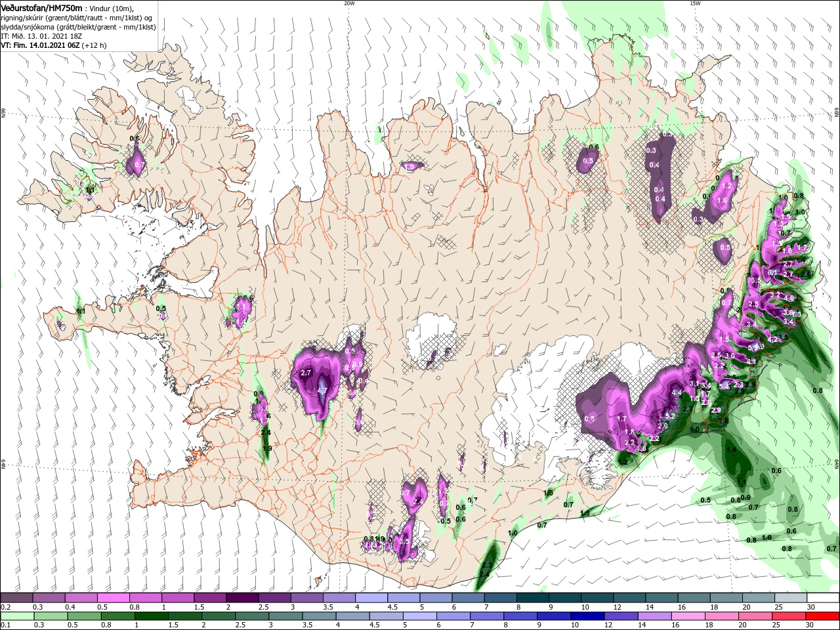Click the valid time 'VT: Fim. 14.01.2021 06Z'

click(x=40, y=45)
